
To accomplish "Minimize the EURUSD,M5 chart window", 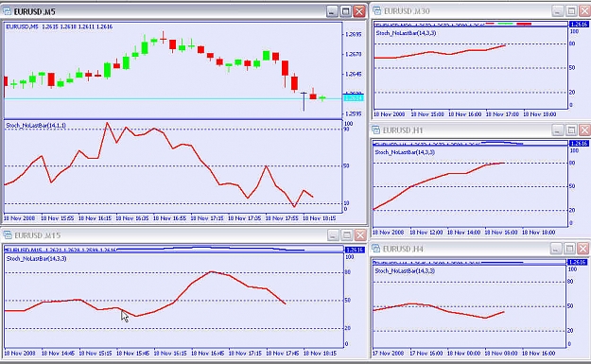I will (332, 11).
